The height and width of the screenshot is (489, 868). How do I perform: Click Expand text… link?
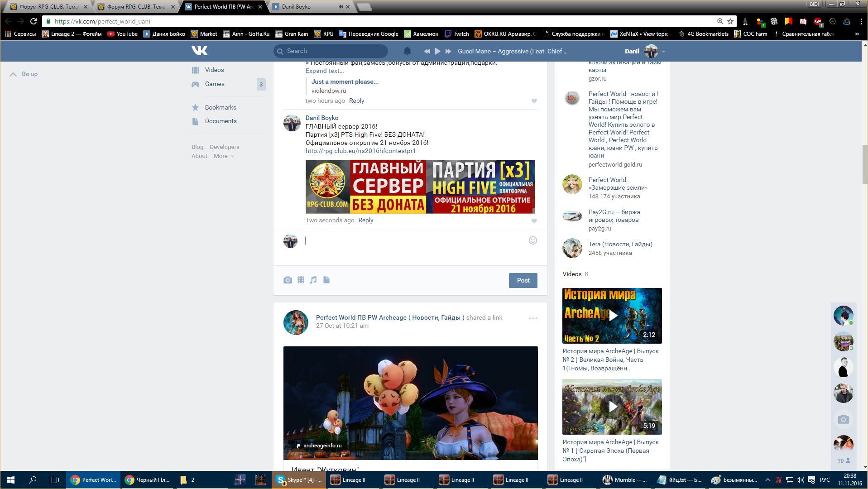tap(325, 71)
